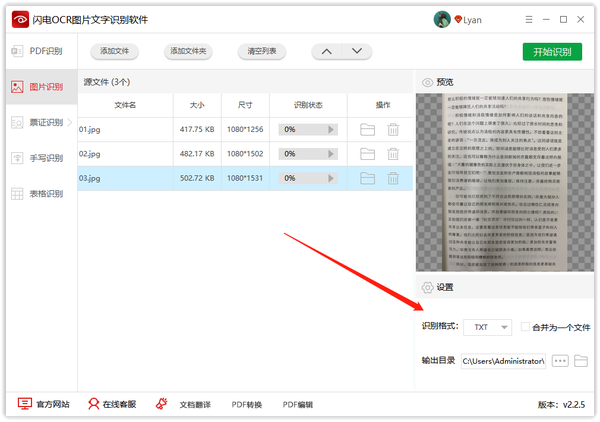Click the move down arrow button
The width and height of the screenshot is (600, 422).
coord(356,51)
